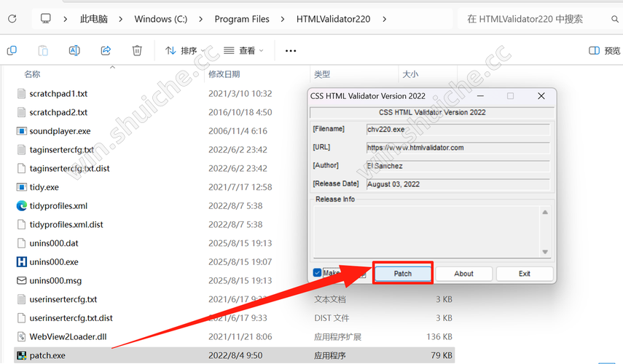Select the unins000.exe H icon
The image size is (623, 364).
pyautogui.click(x=21, y=261)
